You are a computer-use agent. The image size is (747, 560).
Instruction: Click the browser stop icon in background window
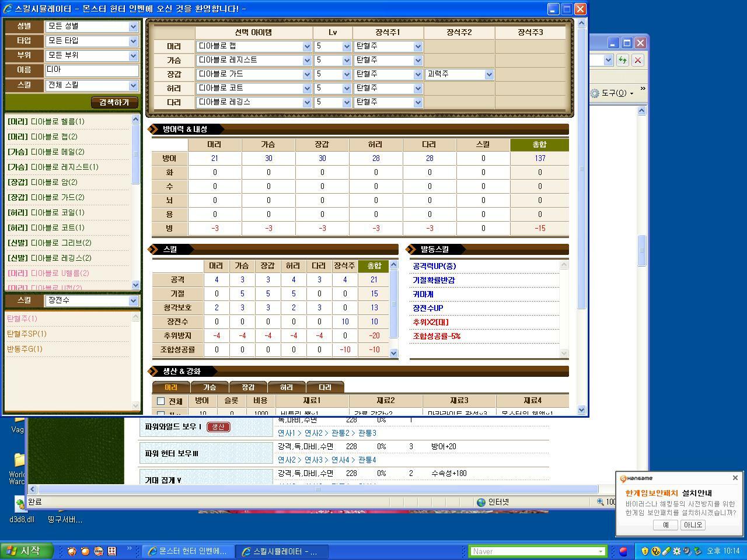click(x=638, y=60)
